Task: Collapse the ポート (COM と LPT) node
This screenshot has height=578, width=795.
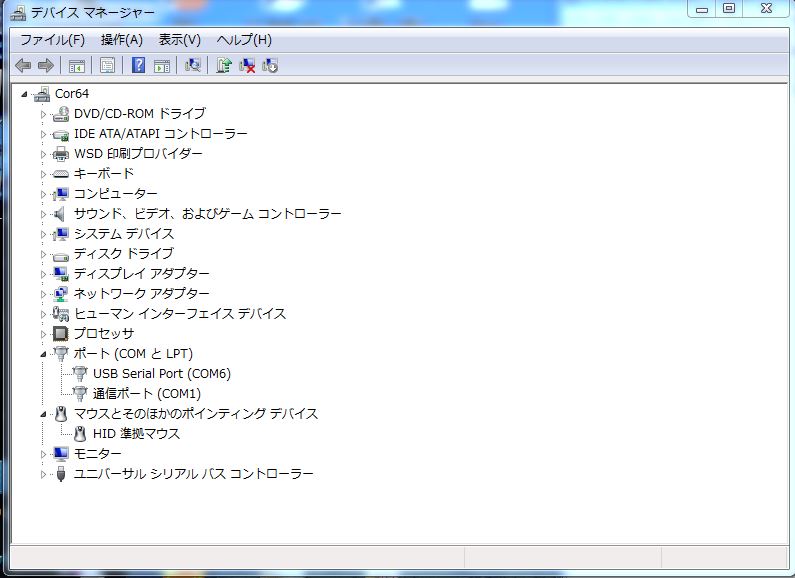Action: (43, 354)
